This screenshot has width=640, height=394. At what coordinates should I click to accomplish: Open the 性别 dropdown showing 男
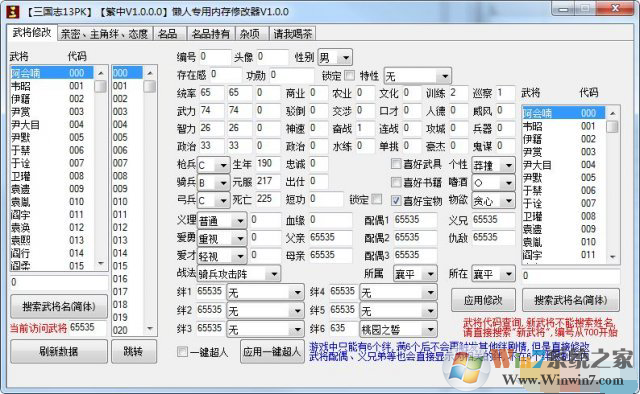(x=335, y=58)
